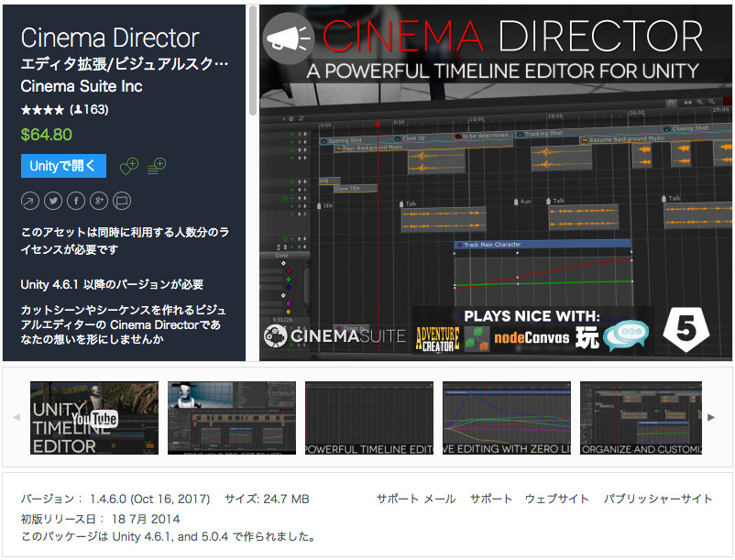Click the Cinema Suite logo in banner

(335, 336)
